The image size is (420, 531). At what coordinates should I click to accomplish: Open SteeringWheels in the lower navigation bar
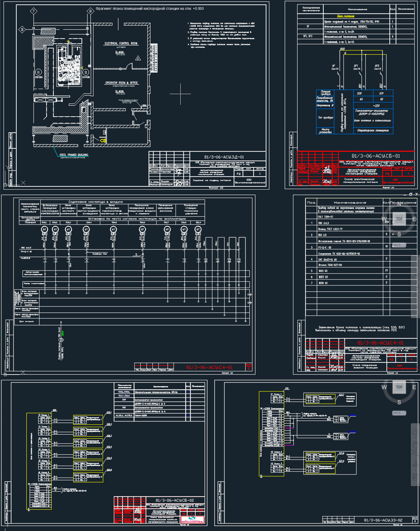coord(415,432)
